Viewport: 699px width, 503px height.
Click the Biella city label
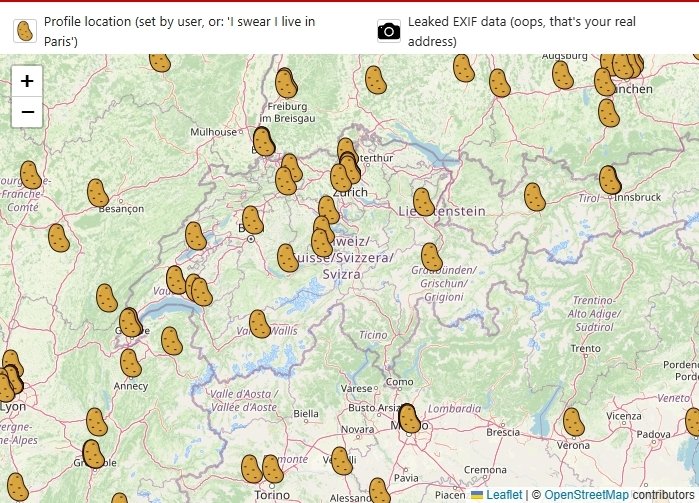[x=306, y=414]
